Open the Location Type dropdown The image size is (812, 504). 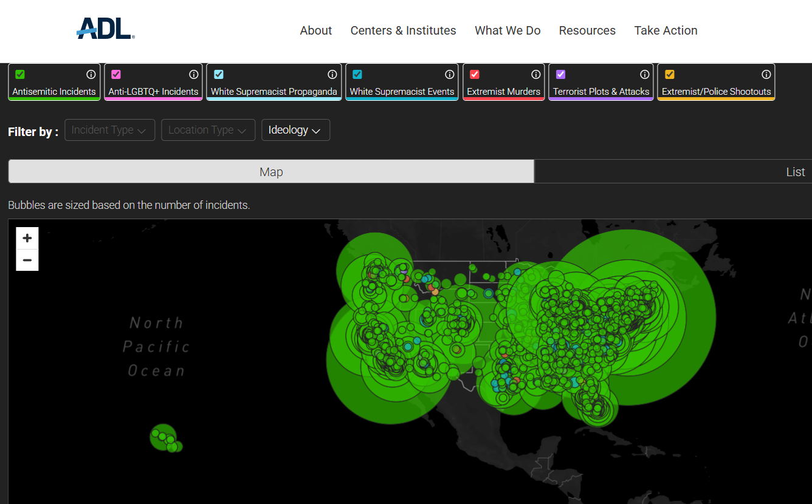point(208,130)
